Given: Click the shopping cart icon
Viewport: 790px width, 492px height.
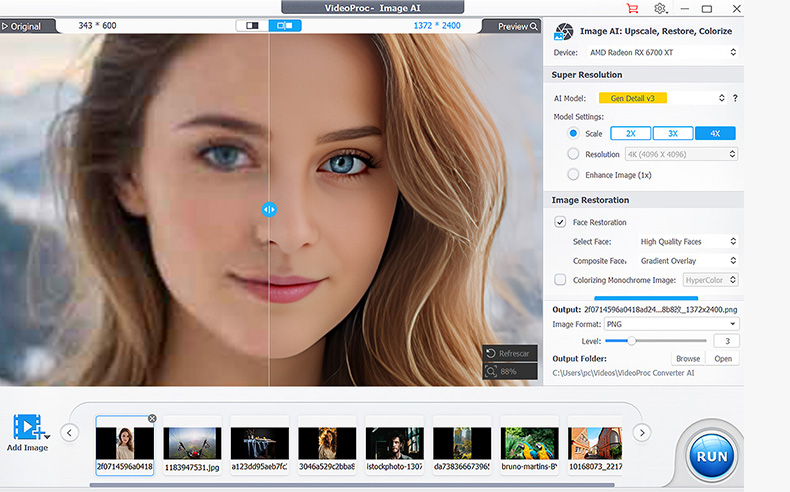Looking at the screenshot, I should pyautogui.click(x=632, y=9).
